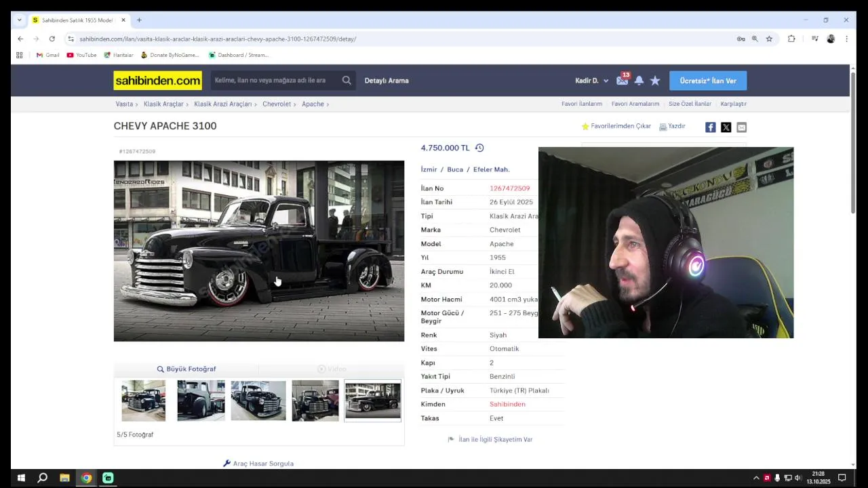Reload the page in Chrome
The height and width of the screenshot is (488, 868).
click(x=52, y=39)
